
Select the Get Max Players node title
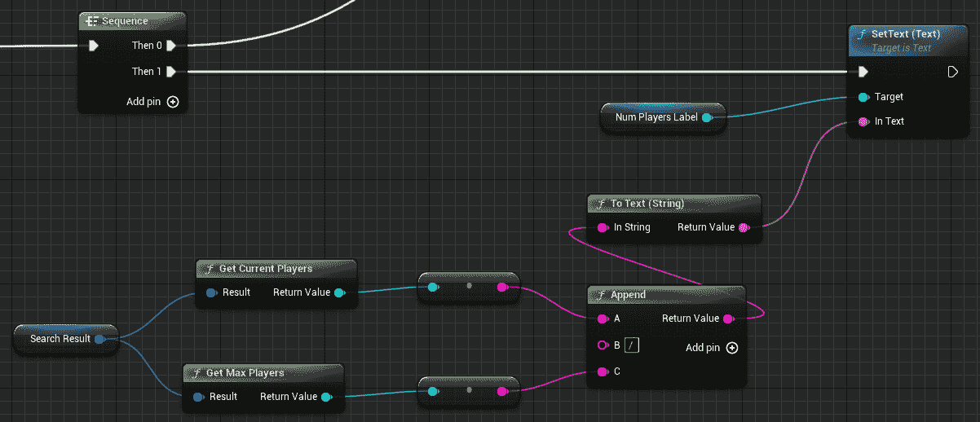tap(245, 372)
